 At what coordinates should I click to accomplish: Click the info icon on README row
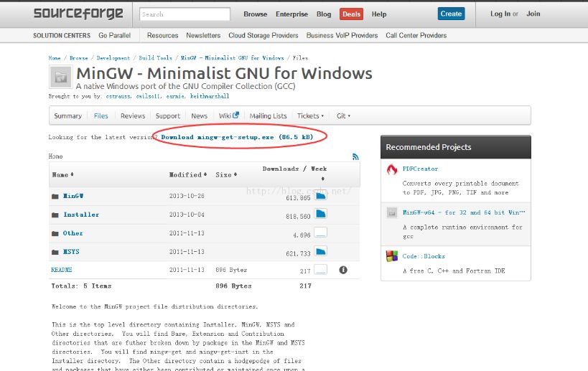click(343, 270)
